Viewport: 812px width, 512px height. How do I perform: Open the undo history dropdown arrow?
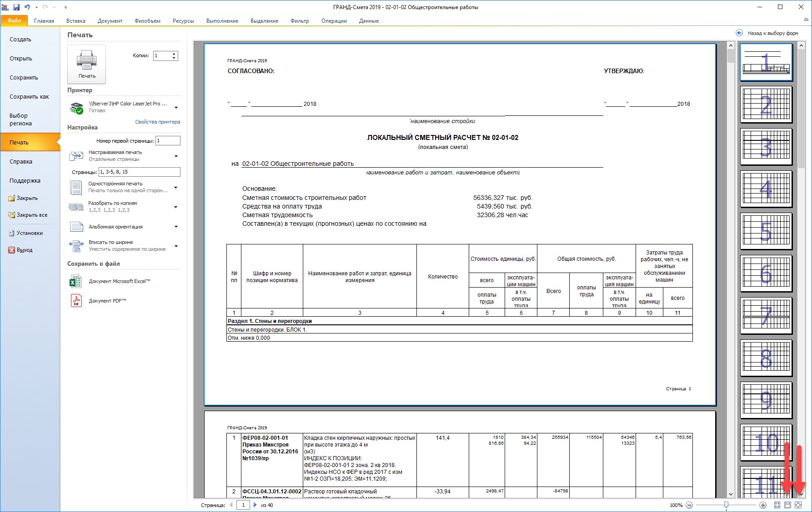(x=36, y=7)
